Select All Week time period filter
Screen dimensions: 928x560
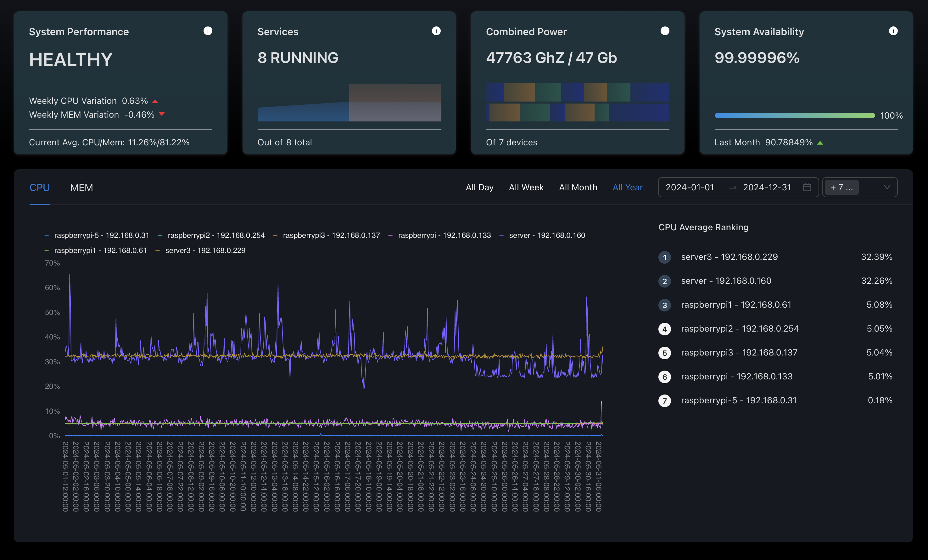(526, 187)
